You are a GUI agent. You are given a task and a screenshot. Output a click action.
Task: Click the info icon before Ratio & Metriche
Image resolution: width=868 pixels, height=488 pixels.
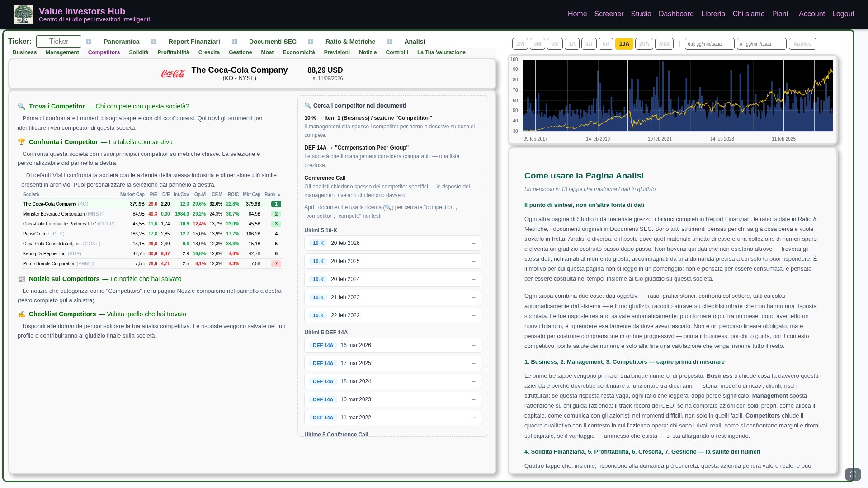tap(311, 42)
